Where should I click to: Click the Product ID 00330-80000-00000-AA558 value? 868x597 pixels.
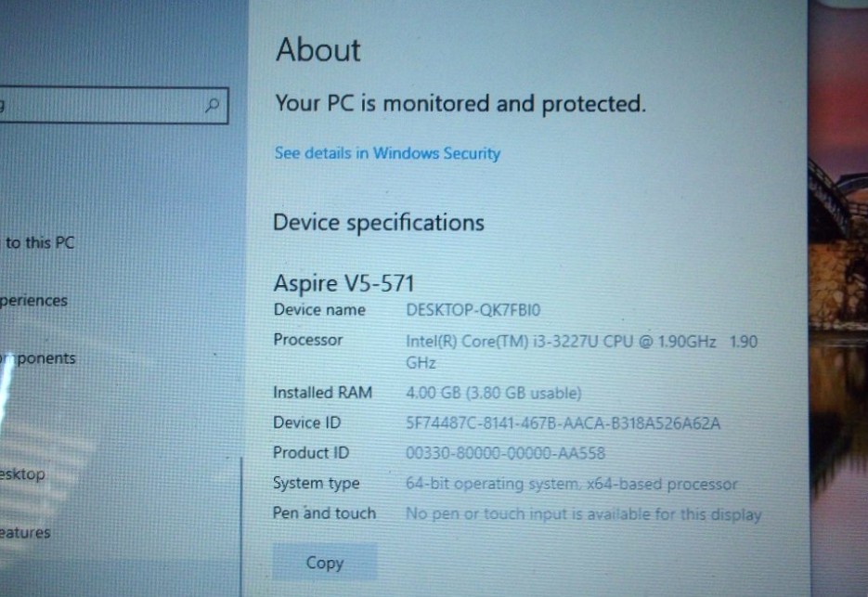tap(505, 454)
